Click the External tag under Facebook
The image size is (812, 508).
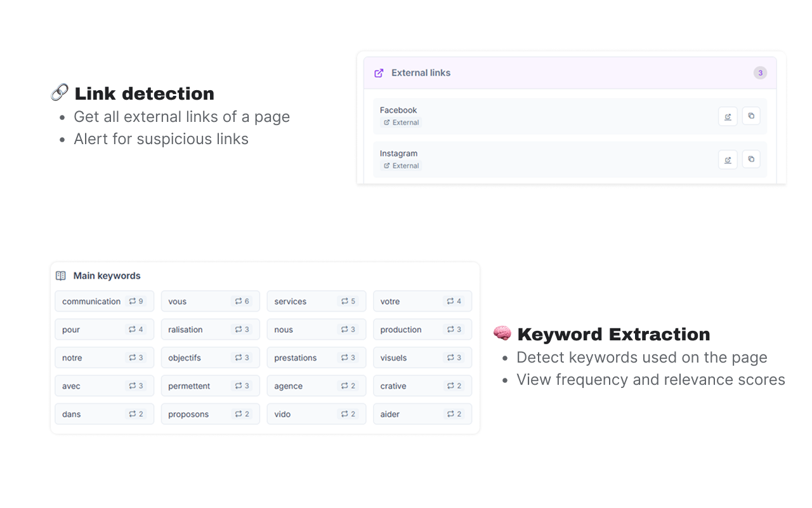[402, 123]
